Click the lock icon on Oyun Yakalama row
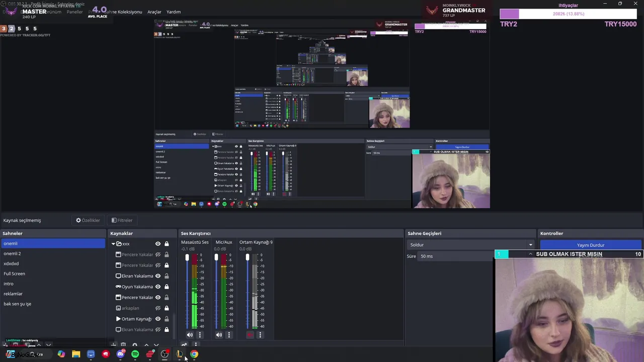Image resolution: width=644 pixels, height=362 pixels. click(167, 287)
